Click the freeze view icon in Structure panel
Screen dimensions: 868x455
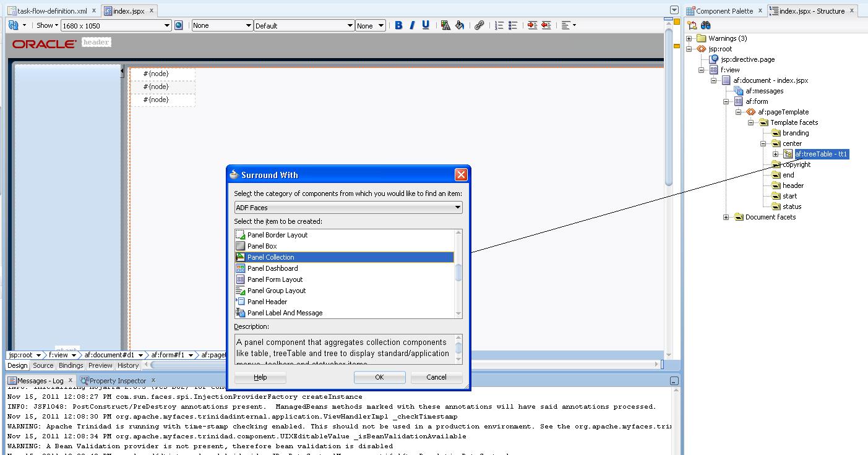click(692, 25)
